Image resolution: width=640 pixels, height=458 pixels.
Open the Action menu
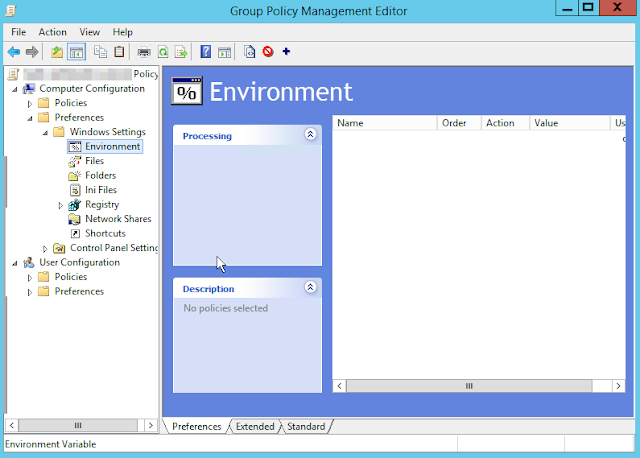coord(52,32)
